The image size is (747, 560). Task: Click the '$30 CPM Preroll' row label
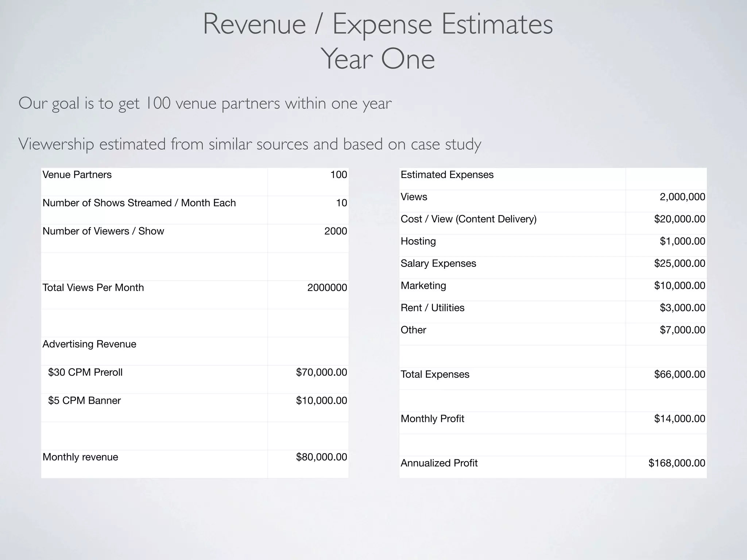tap(85, 372)
